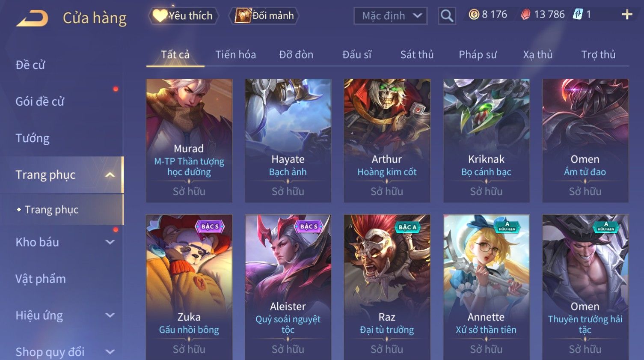Open the Tướng sidebar entry
The image size is (644, 360).
pyautogui.click(x=33, y=138)
